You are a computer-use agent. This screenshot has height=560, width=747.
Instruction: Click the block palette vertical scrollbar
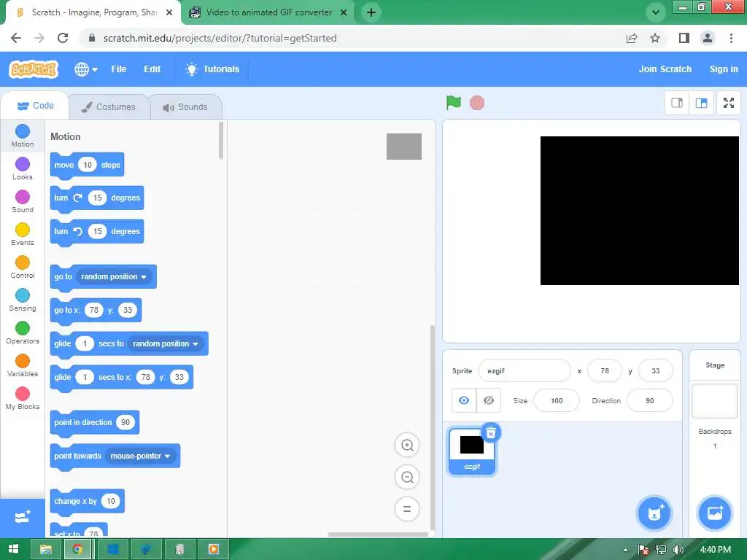[x=220, y=141]
